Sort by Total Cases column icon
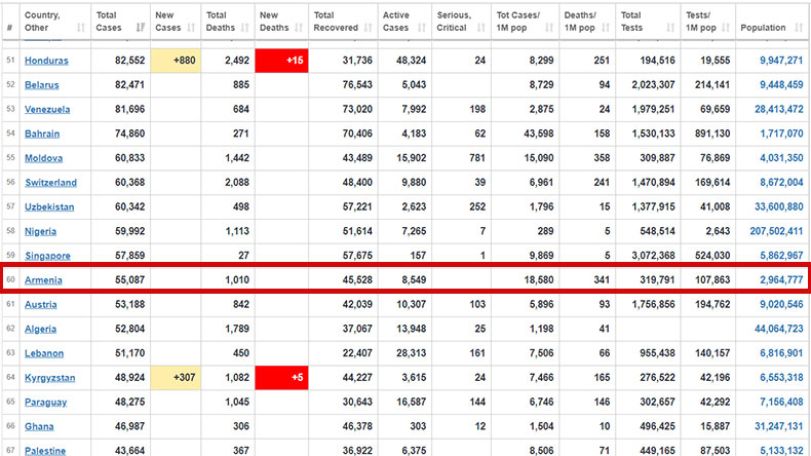The image size is (811, 456). coord(140,27)
